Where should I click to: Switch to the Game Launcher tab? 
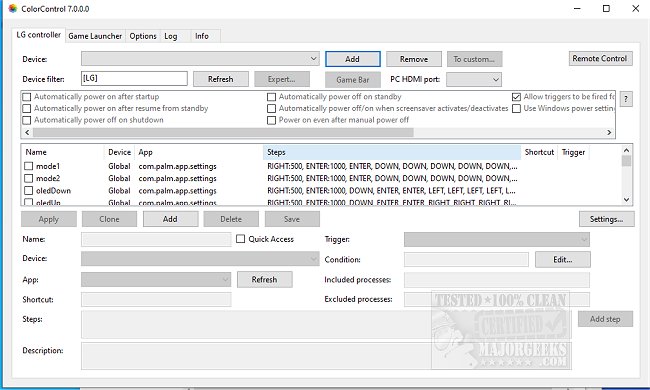(95, 36)
